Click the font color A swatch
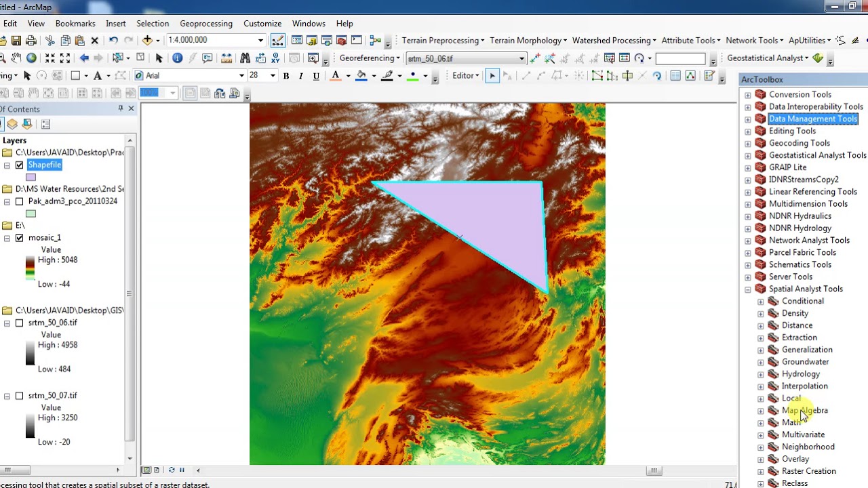This screenshot has height=488, width=868. point(335,76)
